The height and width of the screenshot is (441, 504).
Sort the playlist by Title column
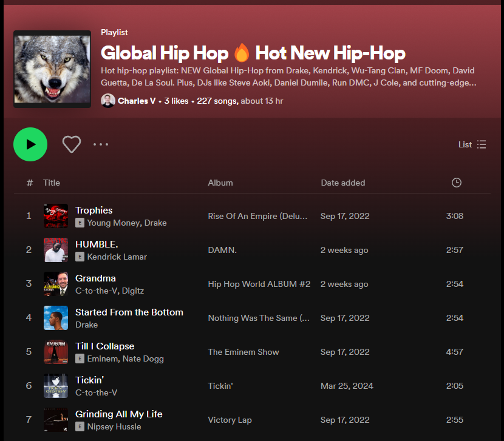tap(52, 182)
